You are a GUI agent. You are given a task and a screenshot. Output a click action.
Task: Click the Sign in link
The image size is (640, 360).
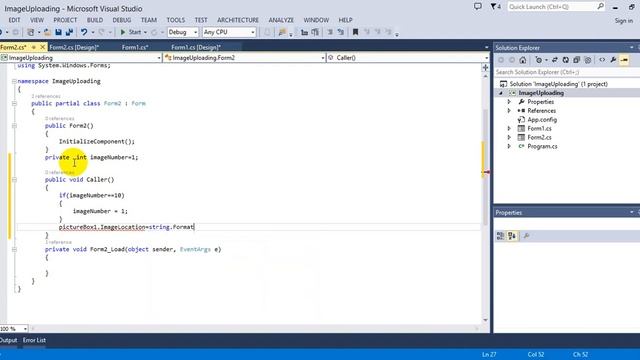tap(624, 20)
